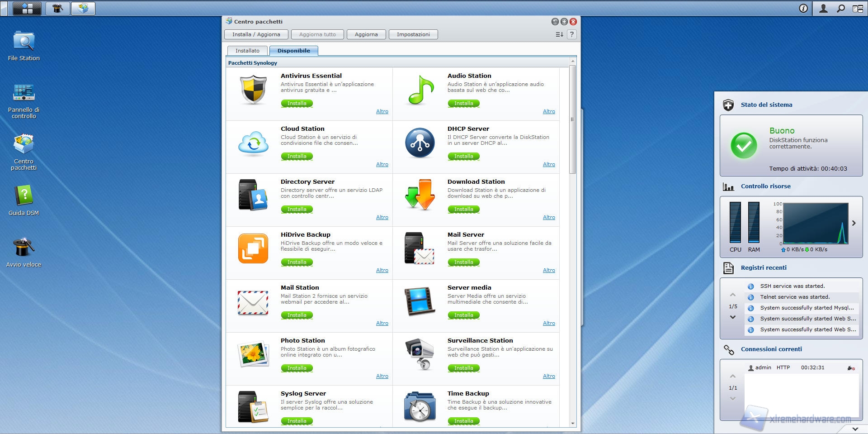Click the main menu grid icon

pos(27,8)
